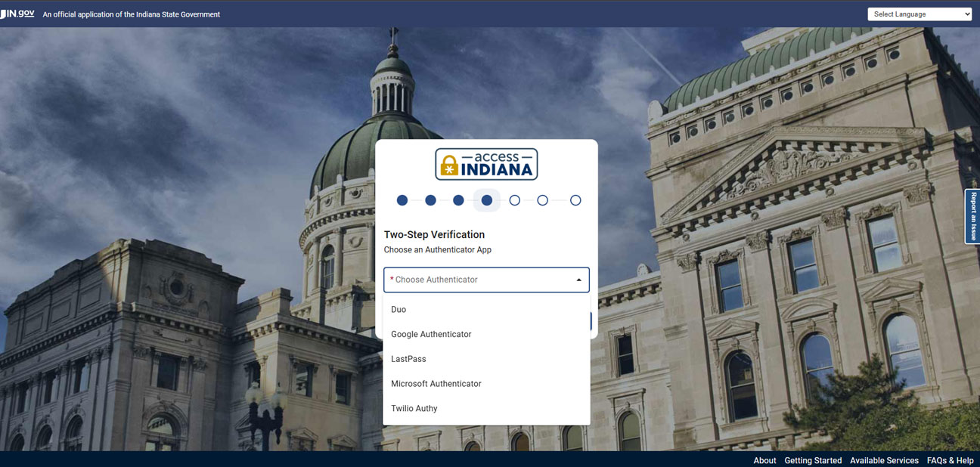Choose Google Authenticator option
Screen dimensions: 980x467
tap(431, 334)
